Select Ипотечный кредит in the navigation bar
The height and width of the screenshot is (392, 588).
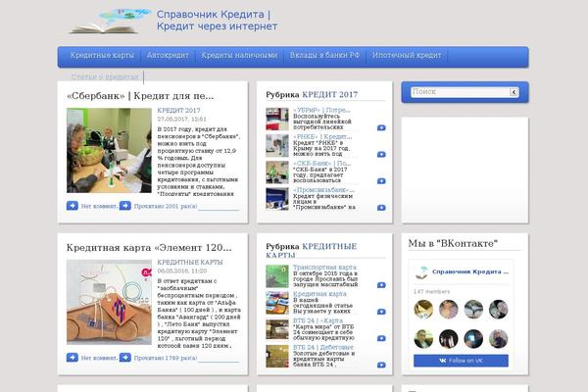407,55
